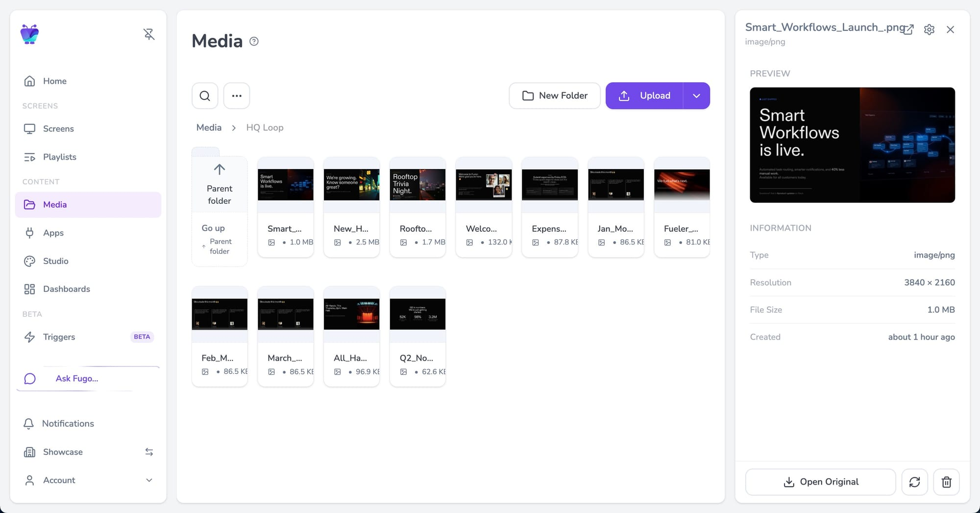Select the Rooftop Trivia Night thumbnail
The width and height of the screenshot is (980, 513).
(417, 185)
